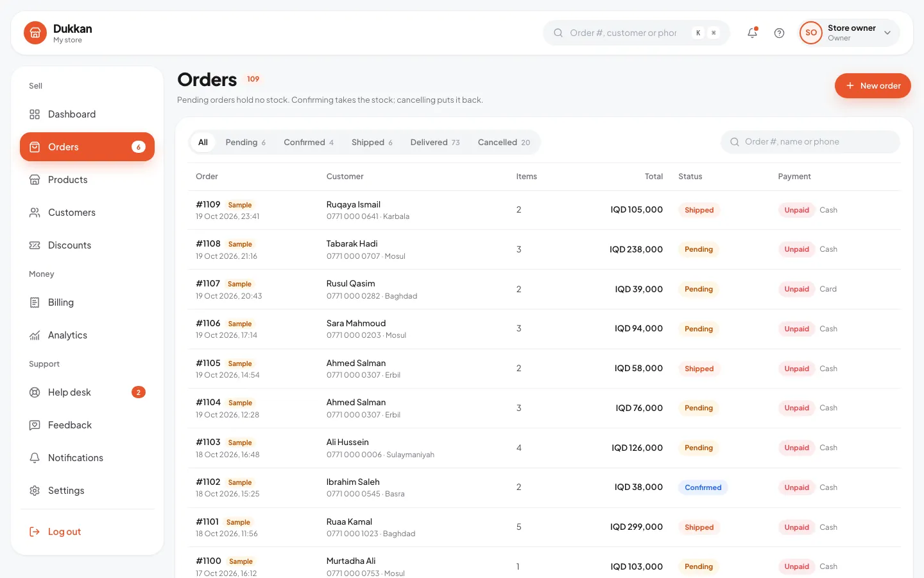
Task: Click total IQD 299,000
Action: point(637,527)
